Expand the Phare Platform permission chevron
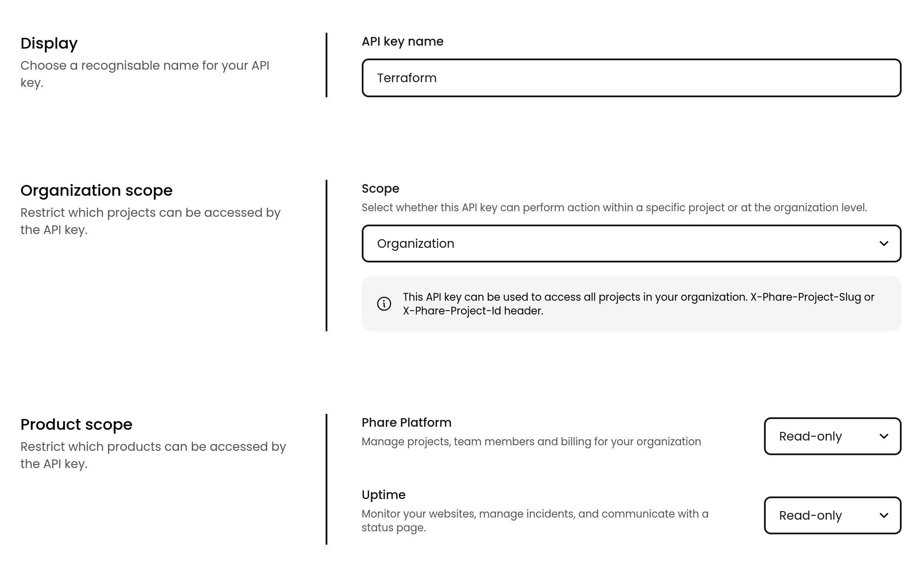This screenshot has height=561, width=924. (884, 436)
